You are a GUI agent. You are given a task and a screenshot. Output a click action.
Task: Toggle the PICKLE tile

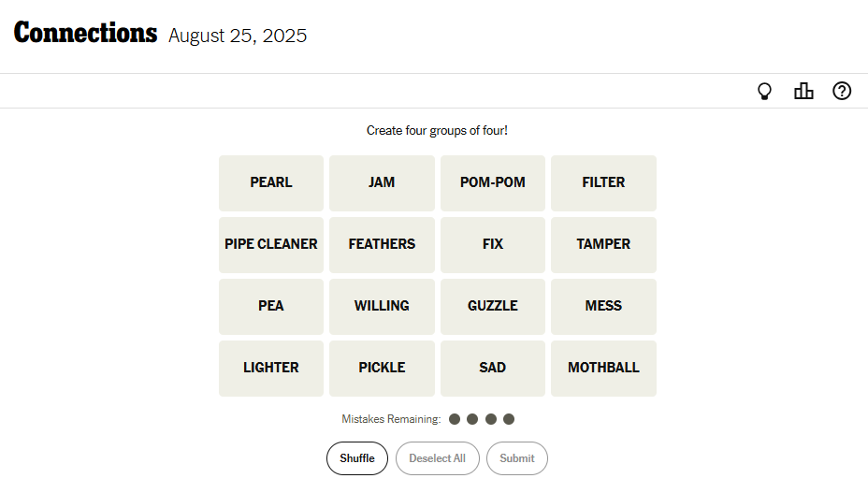click(x=382, y=369)
